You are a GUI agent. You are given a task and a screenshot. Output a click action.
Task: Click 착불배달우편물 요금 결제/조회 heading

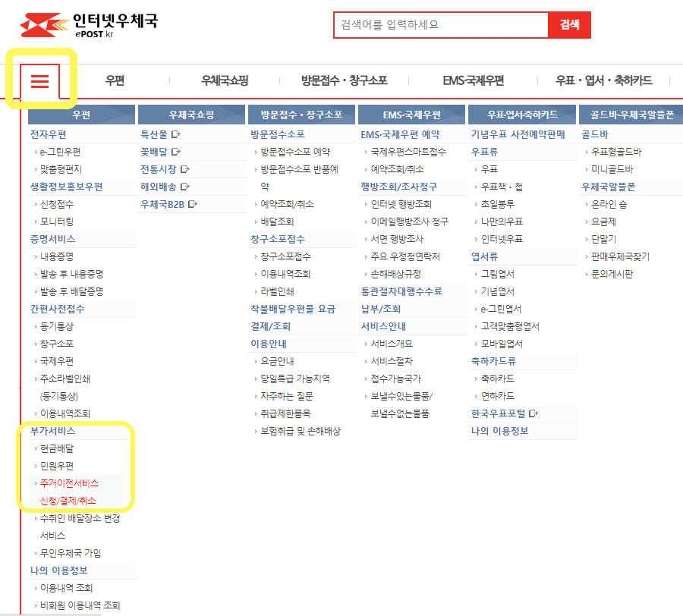tap(293, 317)
